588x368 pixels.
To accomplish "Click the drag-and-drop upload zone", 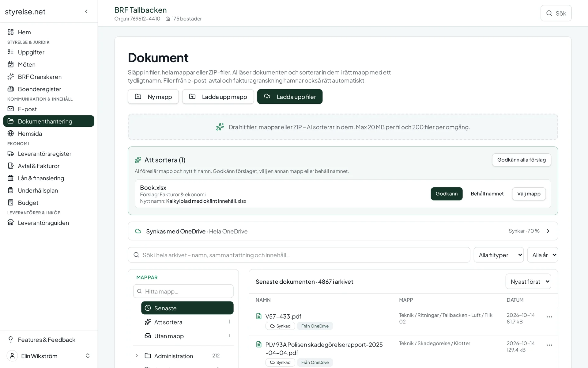I will [343, 127].
